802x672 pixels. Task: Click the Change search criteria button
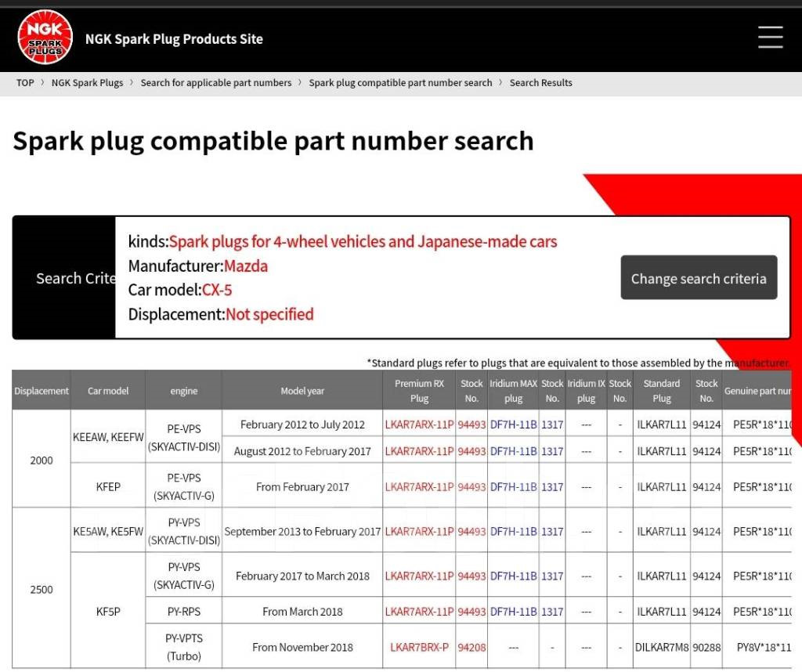tap(699, 278)
